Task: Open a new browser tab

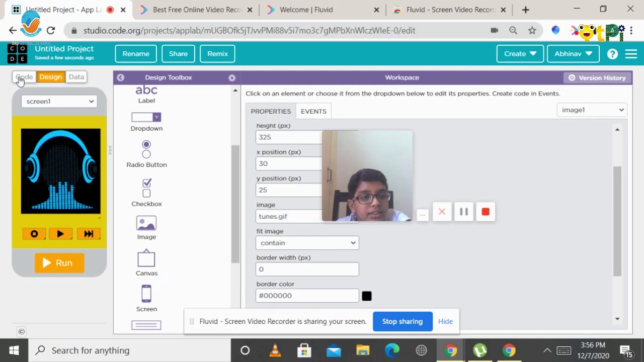Action: [x=525, y=10]
